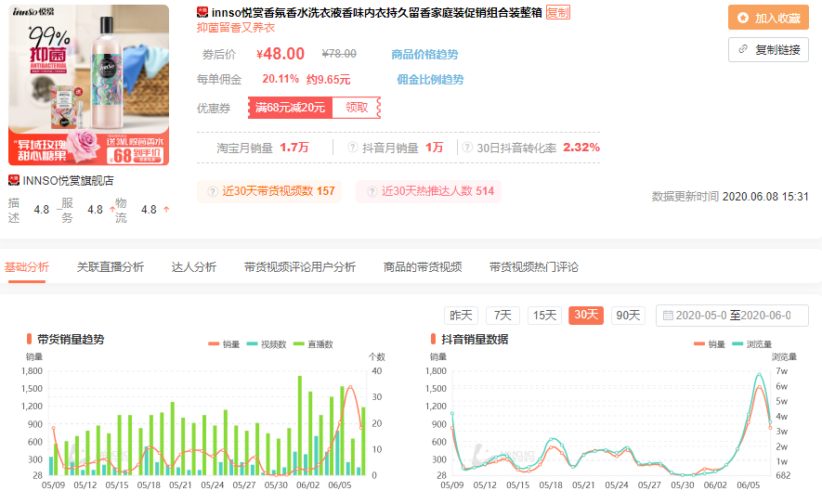
Task: Click calendar icon in date range field
Action: [x=667, y=316]
